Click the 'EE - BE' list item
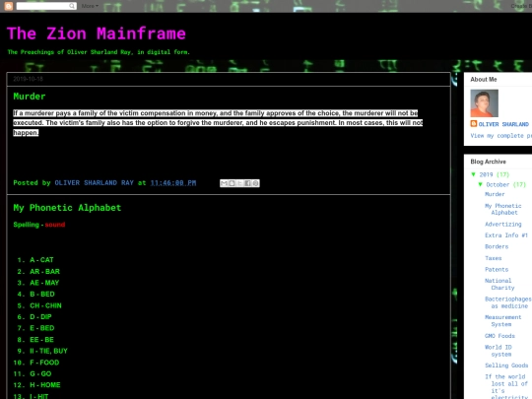 click(41, 340)
